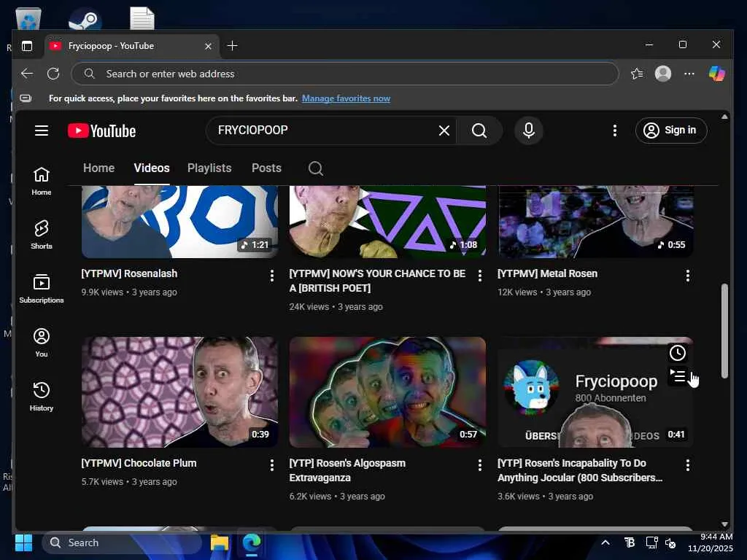Screen dimensions: 747x560
Task: Close the Fryciopoop - YouTube tab
Action: 208,46
